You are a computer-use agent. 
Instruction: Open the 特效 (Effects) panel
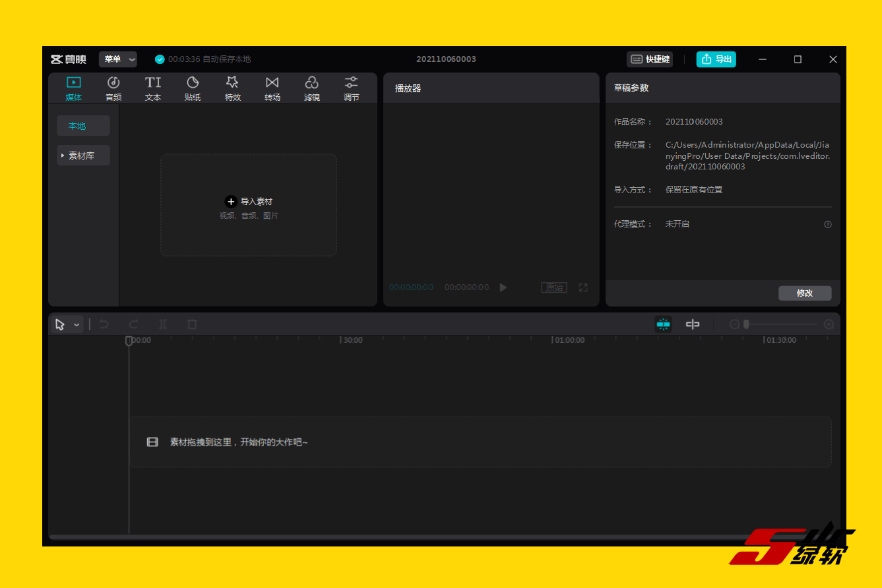pos(232,88)
